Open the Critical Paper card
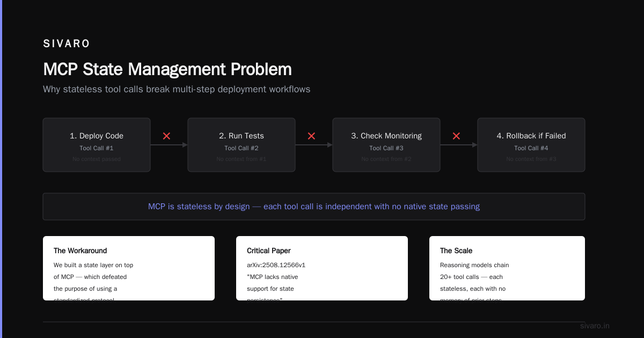This screenshot has height=338, width=644. click(x=322, y=268)
